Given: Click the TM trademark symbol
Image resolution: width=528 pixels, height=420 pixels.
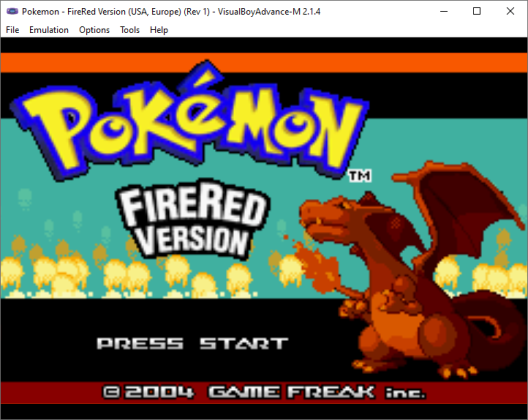Looking at the screenshot, I should tap(360, 176).
